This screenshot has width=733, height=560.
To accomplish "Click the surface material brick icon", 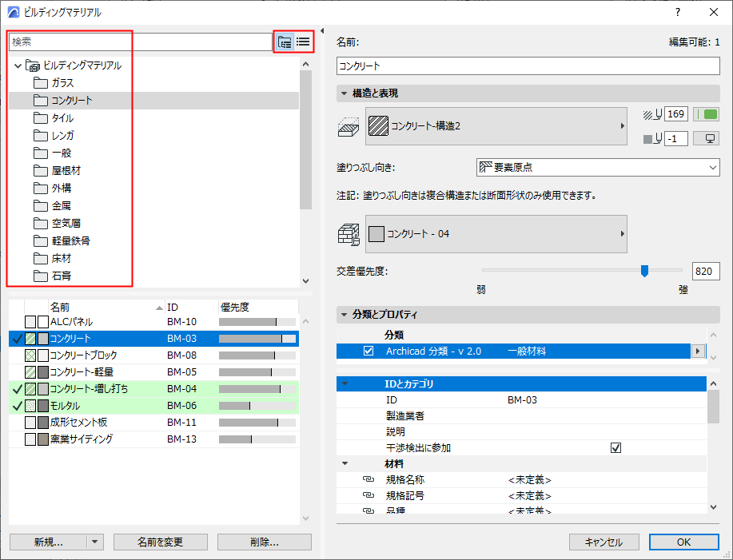I will click(349, 234).
